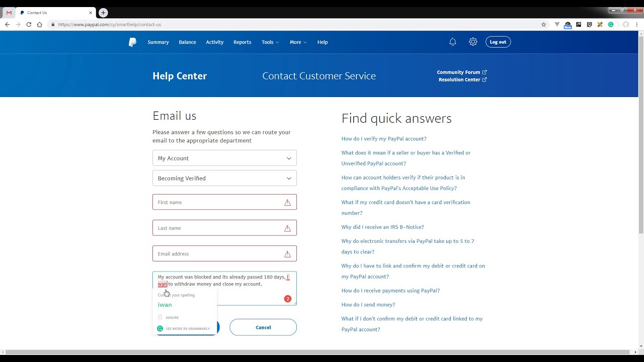Open the card verification number question link
Screen dimensions: 644x362
coord(406,207)
